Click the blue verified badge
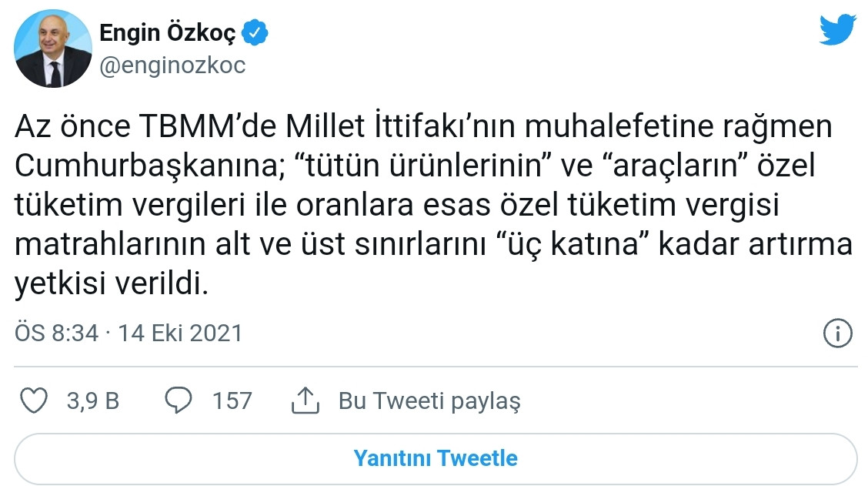 click(x=256, y=33)
